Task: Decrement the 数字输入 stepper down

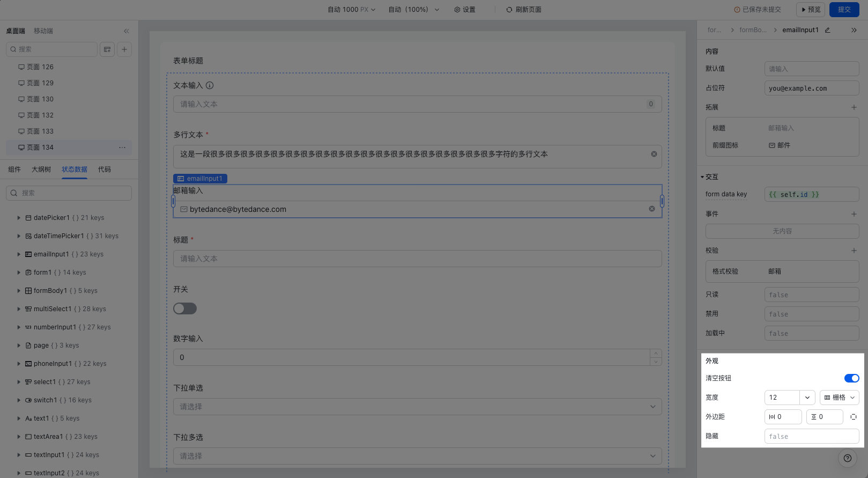Action: 656,362
